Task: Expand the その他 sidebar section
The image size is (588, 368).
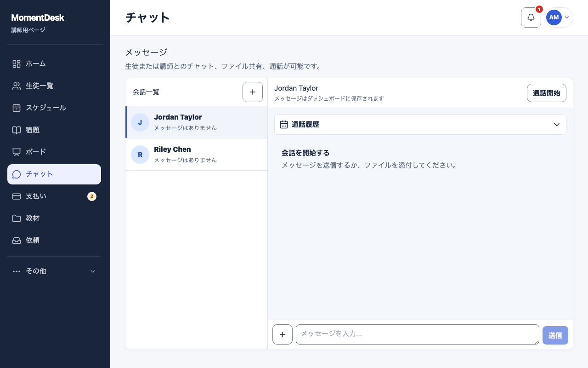Action: (x=54, y=271)
